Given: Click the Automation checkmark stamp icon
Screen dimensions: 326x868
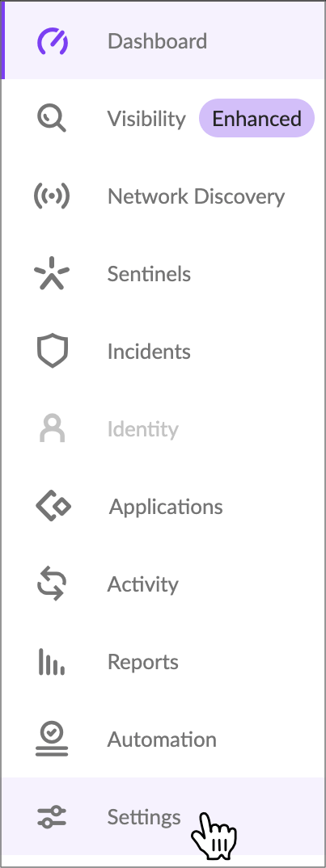Looking at the screenshot, I should click(52, 739).
